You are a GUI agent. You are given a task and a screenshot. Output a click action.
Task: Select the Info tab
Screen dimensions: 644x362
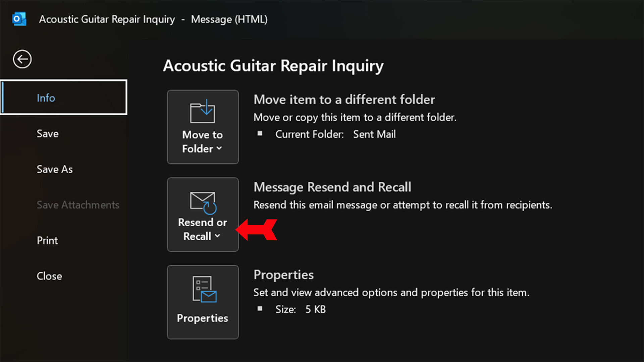[46, 98]
